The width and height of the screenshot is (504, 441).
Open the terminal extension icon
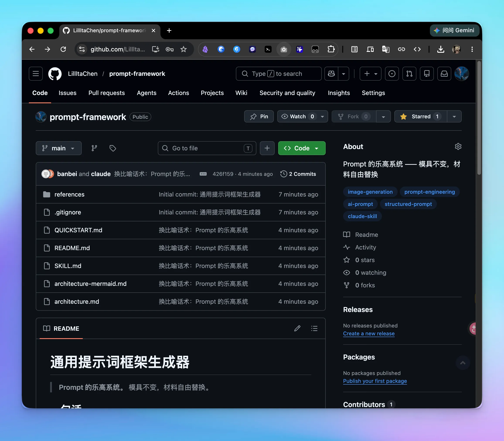[x=268, y=49]
